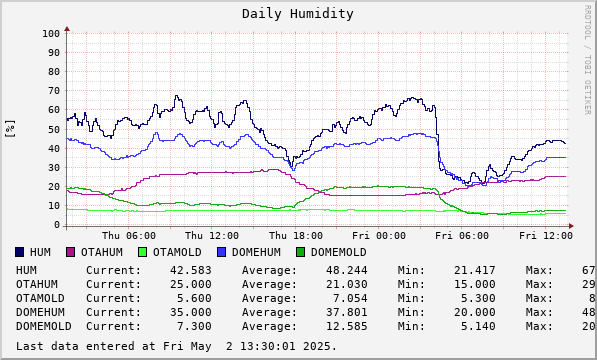Select the 'HUM' legend label
Image resolution: width=597 pixels, height=360 pixels.
tap(40, 252)
